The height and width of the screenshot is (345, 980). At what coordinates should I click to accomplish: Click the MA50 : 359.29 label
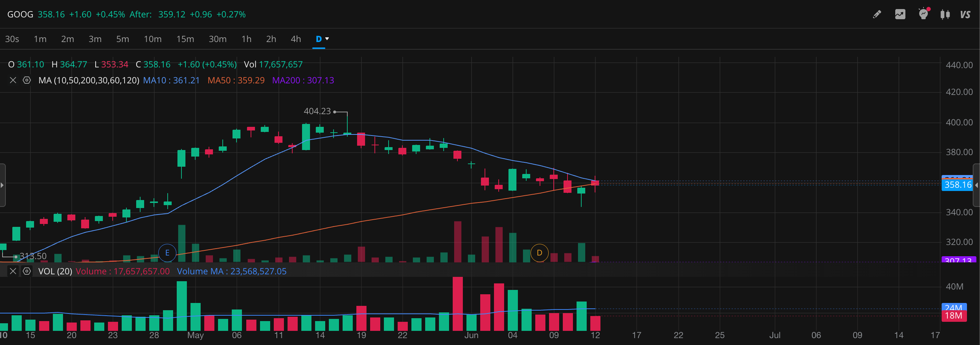[x=236, y=80]
